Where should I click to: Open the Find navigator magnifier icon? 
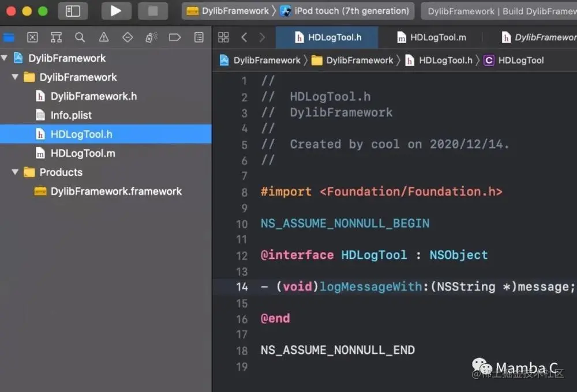point(80,37)
